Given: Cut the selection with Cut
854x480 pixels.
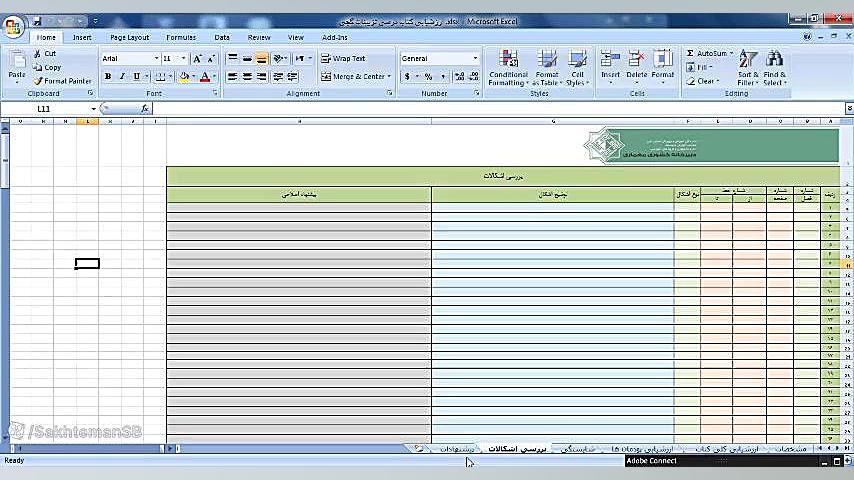Looking at the screenshot, I should pos(45,53).
